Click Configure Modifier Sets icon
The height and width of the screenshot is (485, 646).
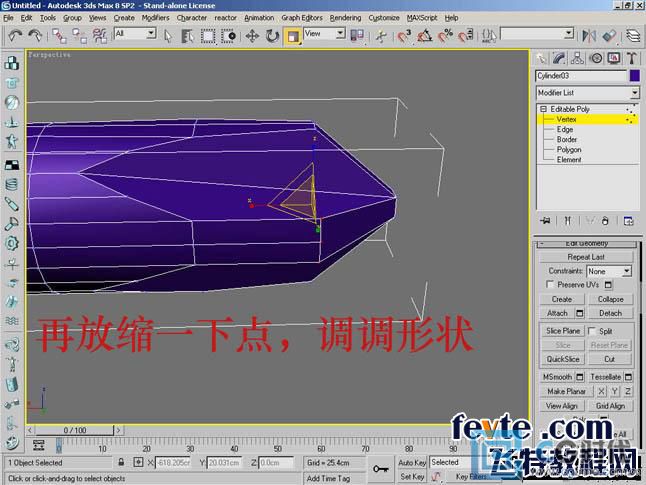(628, 221)
